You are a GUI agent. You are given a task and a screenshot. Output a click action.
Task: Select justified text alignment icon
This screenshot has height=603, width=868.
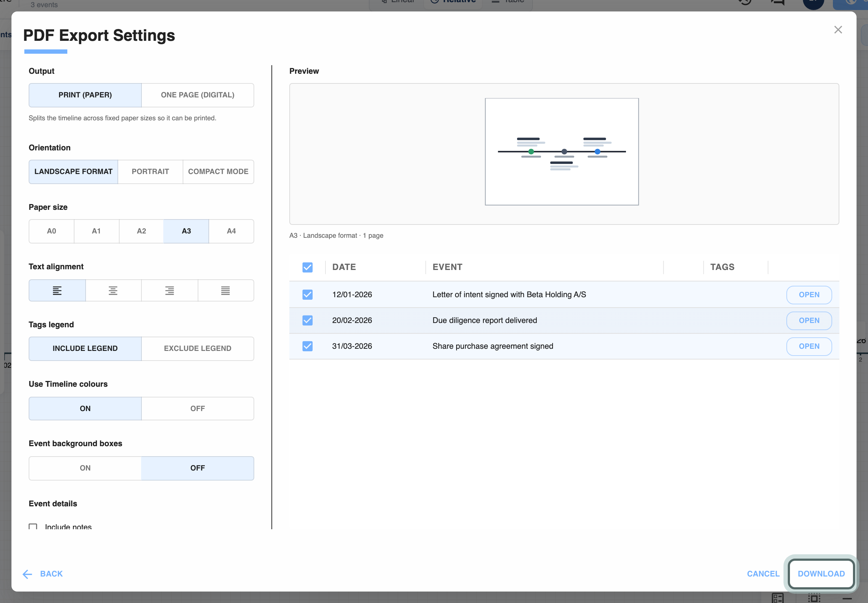pos(226,290)
